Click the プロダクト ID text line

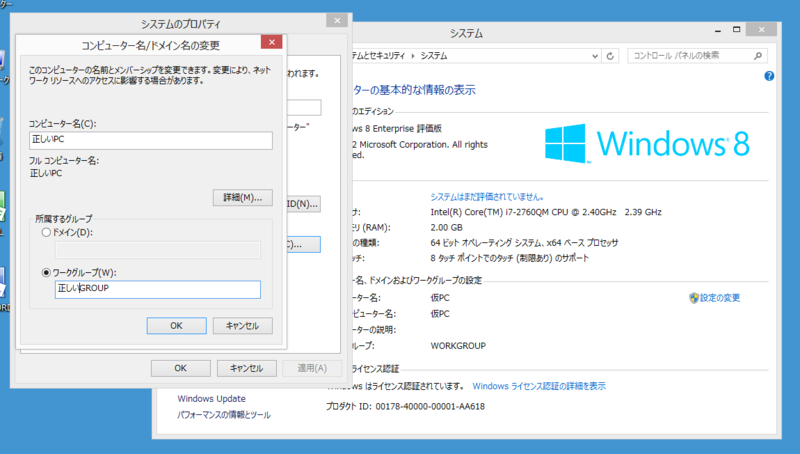click(x=405, y=407)
